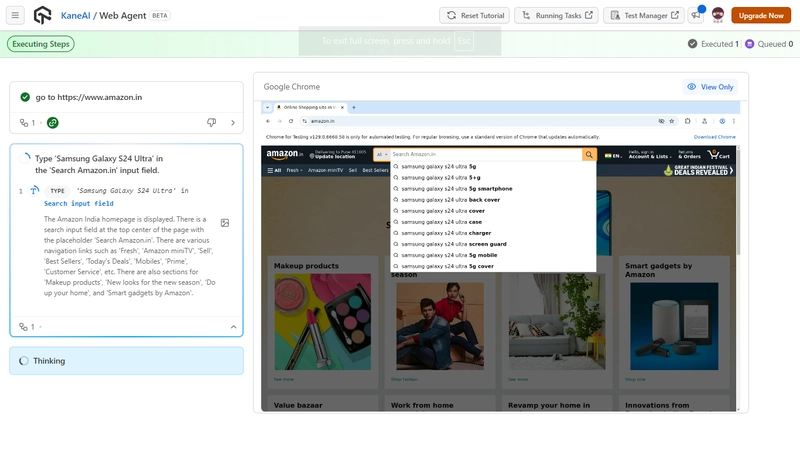Click Reset Tutorial button

[475, 15]
